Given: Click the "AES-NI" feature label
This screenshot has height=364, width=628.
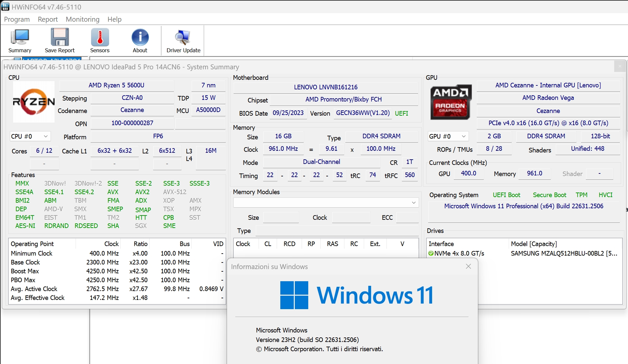Looking at the screenshot, I should click(25, 226).
